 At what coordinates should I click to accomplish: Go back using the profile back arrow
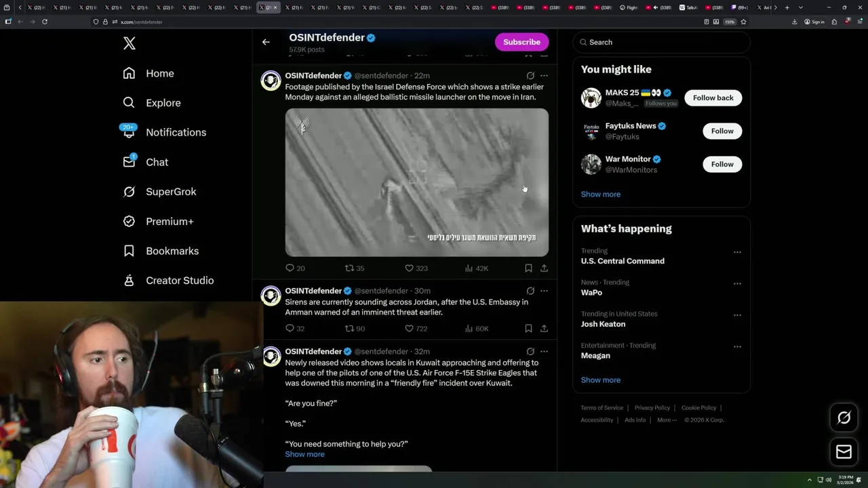[x=266, y=42]
